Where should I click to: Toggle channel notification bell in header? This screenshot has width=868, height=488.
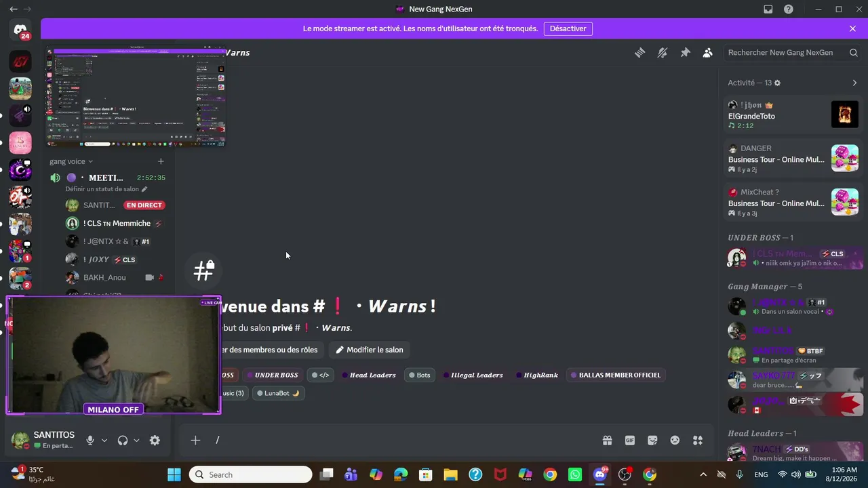(x=663, y=53)
